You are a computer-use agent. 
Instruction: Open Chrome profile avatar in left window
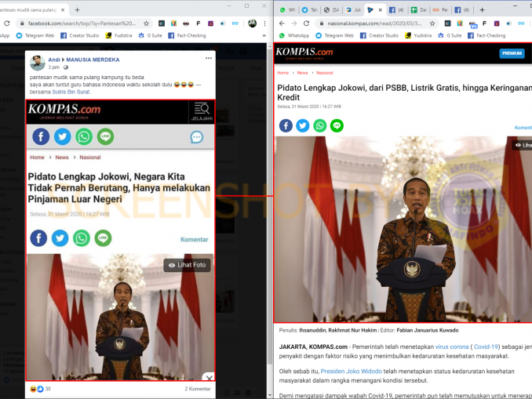tap(252, 24)
